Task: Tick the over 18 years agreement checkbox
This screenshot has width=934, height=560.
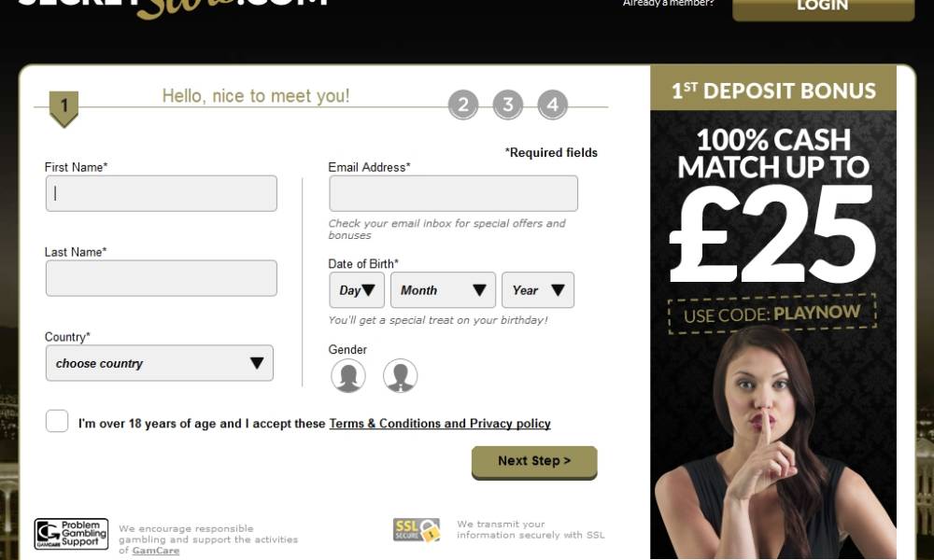Action: (57, 421)
